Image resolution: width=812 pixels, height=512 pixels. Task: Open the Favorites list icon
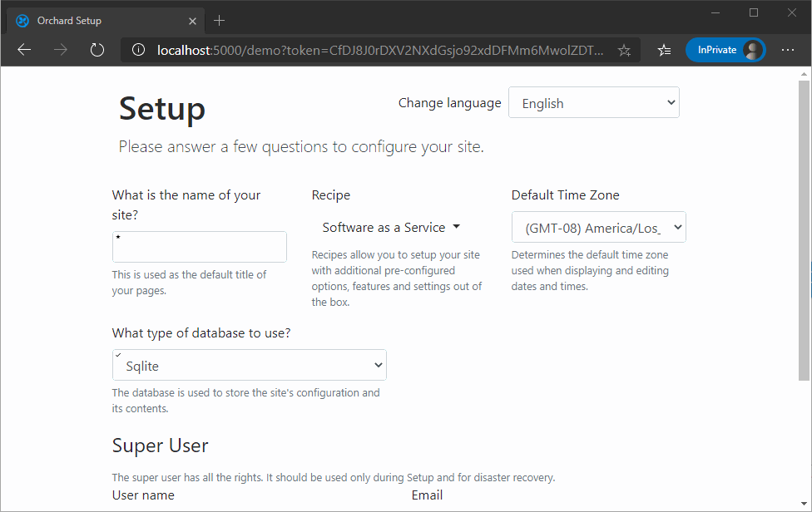point(664,50)
